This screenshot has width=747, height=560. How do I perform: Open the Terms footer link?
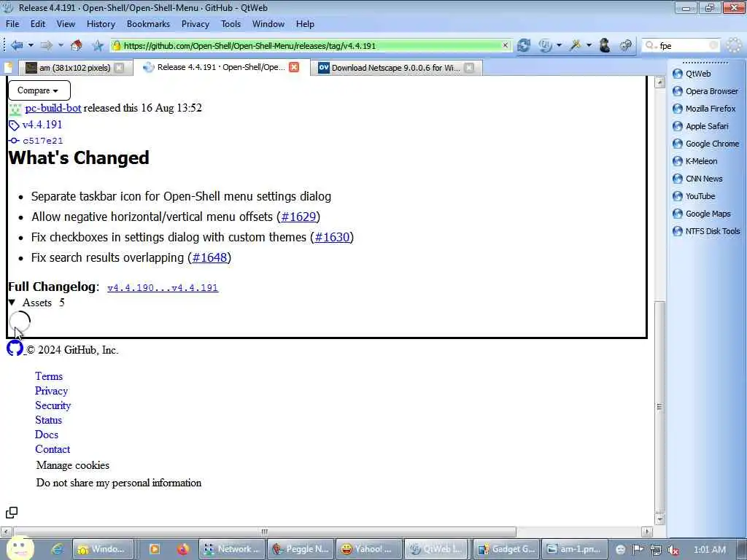[x=49, y=376]
